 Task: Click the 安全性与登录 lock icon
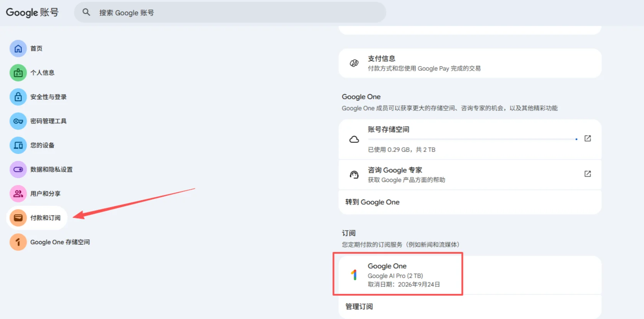[x=18, y=97]
